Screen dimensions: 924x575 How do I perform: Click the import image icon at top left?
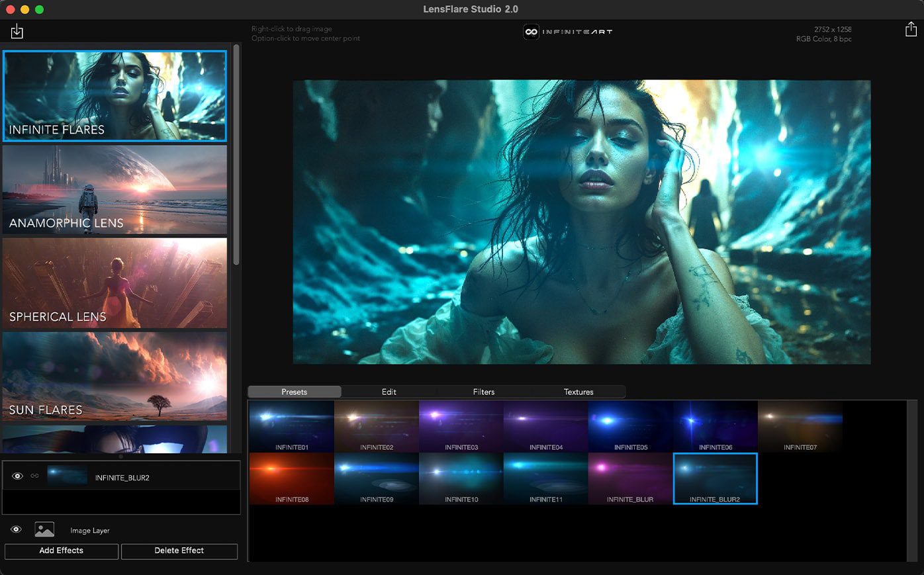pos(17,31)
